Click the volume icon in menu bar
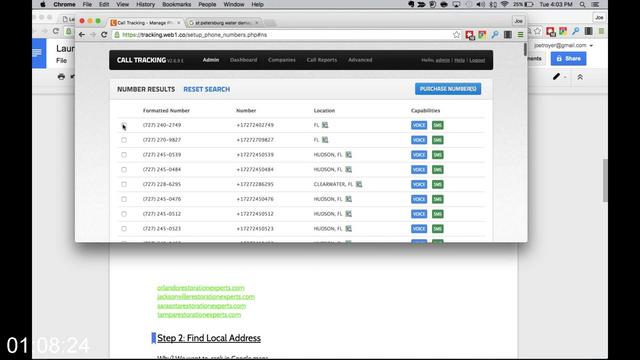Viewport: 640px width, 360px height. point(481,4)
